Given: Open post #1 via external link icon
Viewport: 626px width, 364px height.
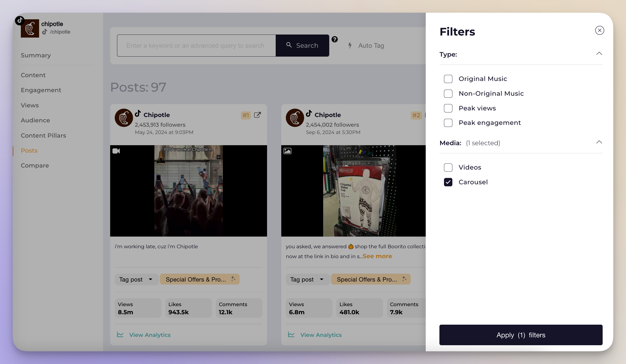Looking at the screenshot, I should (x=257, y=115).
